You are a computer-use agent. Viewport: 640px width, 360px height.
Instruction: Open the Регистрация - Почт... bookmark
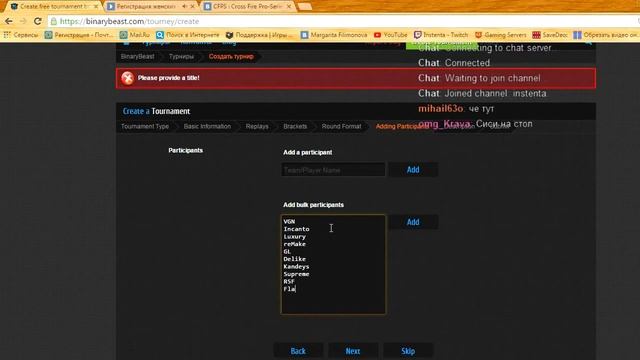click(78, 35)
